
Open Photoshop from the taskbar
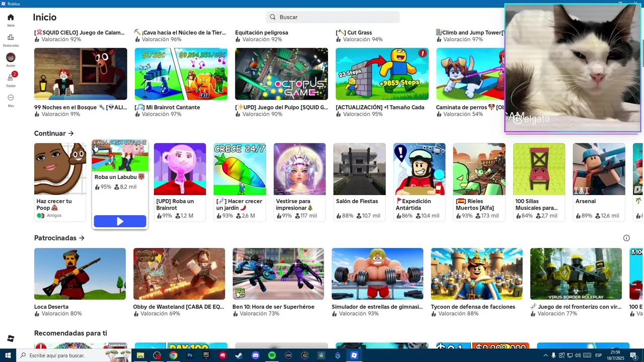point(190,355)
